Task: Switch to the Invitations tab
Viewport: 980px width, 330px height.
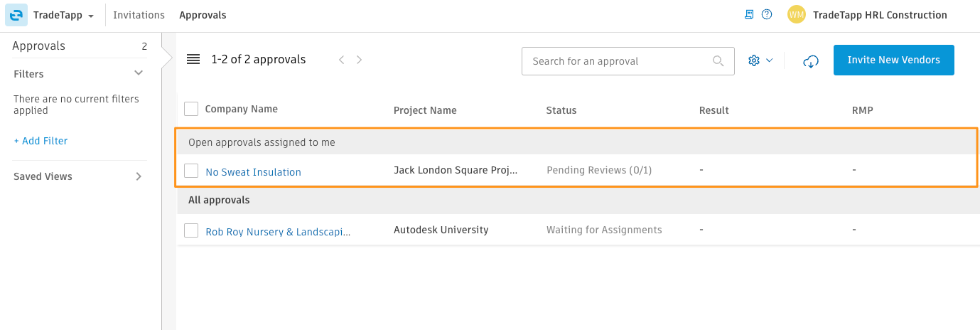Action: [139, 15]
